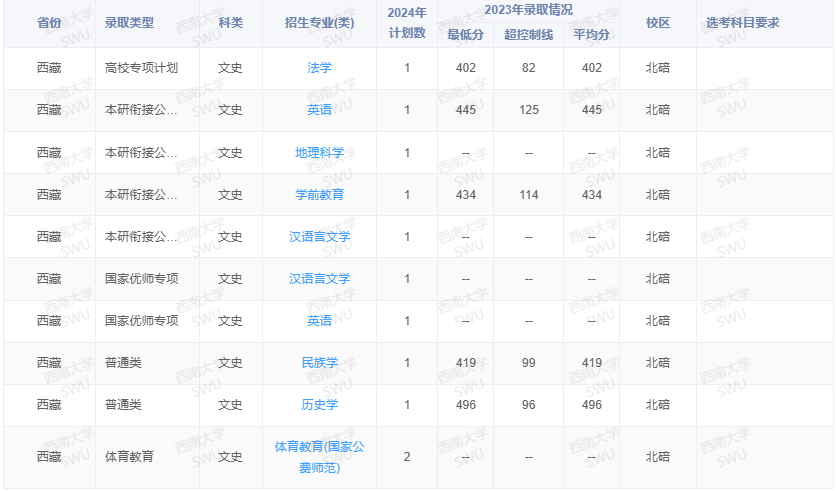Click the 地理科学 major link
Screen dimensions: 836x491
coord(319,153)
